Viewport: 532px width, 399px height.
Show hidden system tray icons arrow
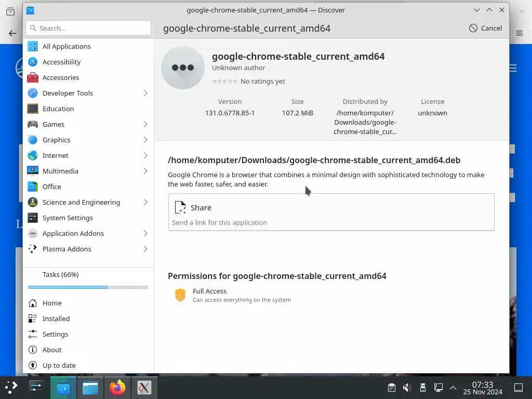pyautogui.click(x=453, y=388)
